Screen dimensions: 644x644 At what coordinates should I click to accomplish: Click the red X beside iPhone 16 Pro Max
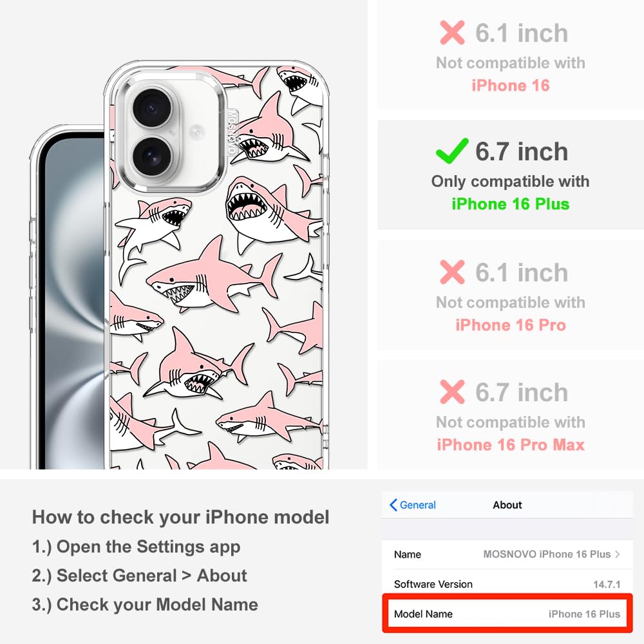tap(452, 392)
